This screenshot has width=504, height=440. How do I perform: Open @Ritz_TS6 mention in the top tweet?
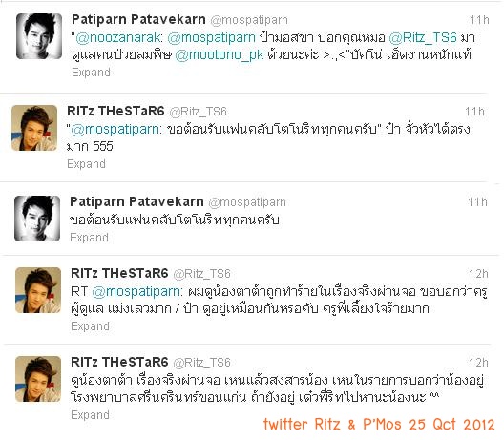click(x=423, y=38)
